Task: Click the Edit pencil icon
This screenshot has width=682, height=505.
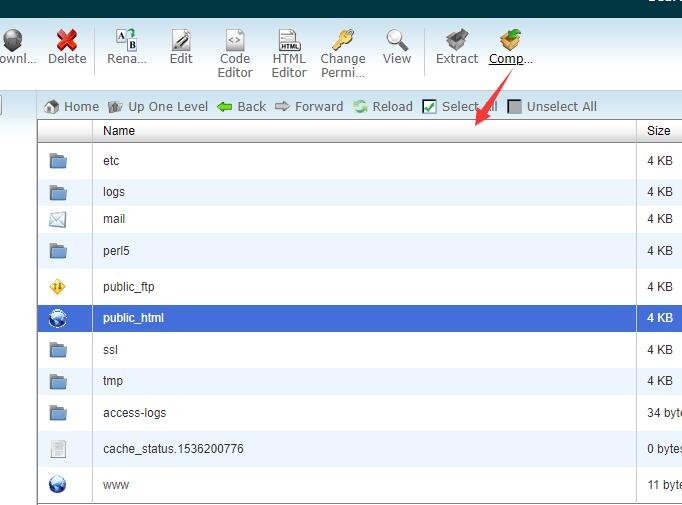Action: [x=181, y=41]
